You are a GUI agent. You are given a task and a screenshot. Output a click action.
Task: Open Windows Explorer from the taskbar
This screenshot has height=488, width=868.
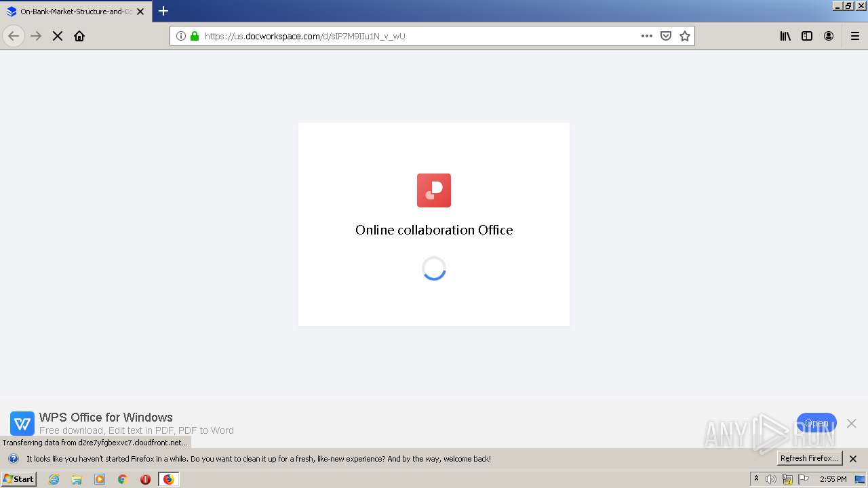(x=77, y=479)
